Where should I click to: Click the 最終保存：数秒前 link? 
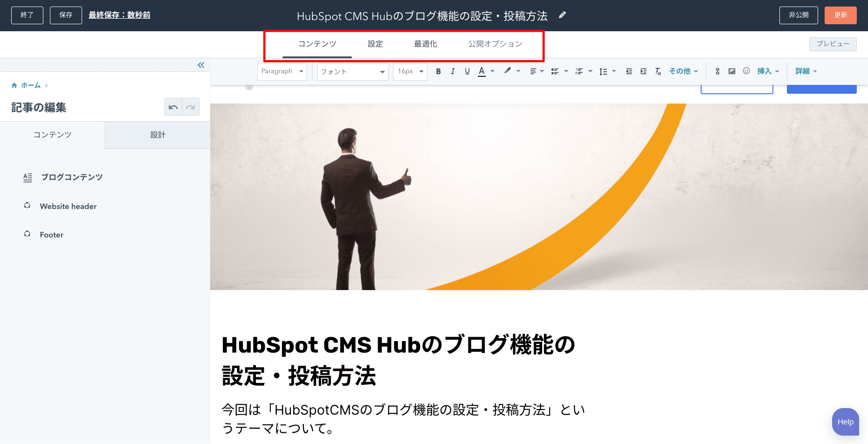point(119,15)
